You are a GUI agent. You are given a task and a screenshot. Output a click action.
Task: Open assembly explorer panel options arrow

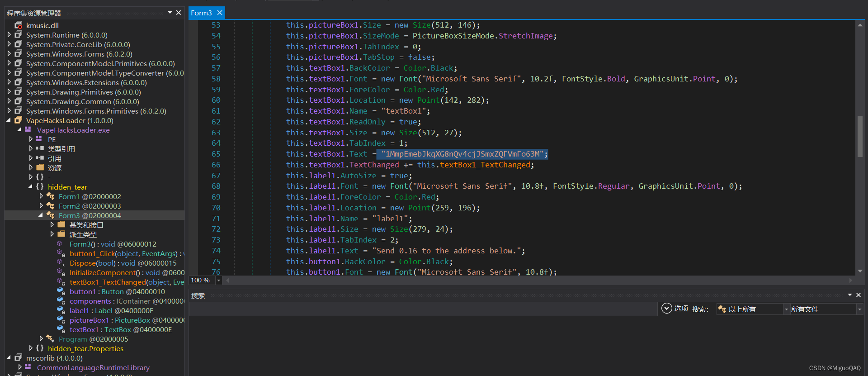170,13
